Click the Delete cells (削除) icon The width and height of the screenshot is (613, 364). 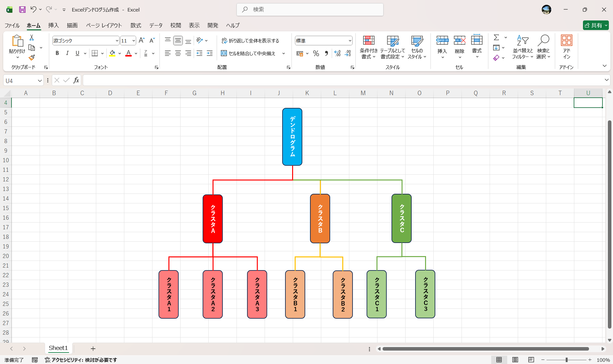coord(460,47)
